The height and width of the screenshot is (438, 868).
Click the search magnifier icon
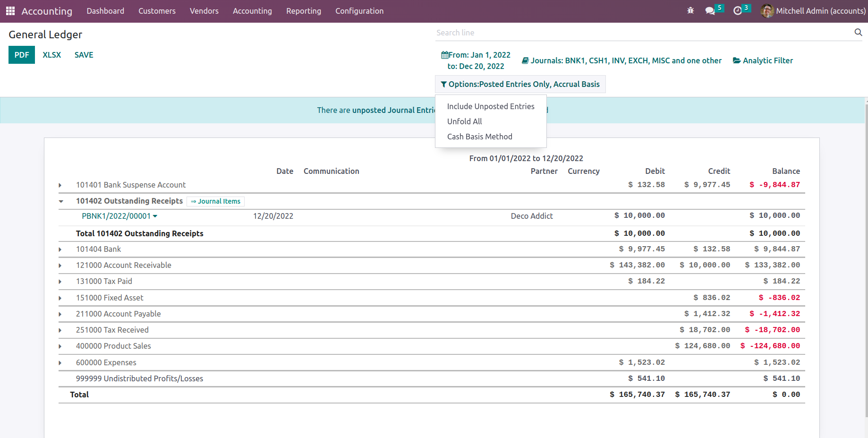(x=858, y=32)
